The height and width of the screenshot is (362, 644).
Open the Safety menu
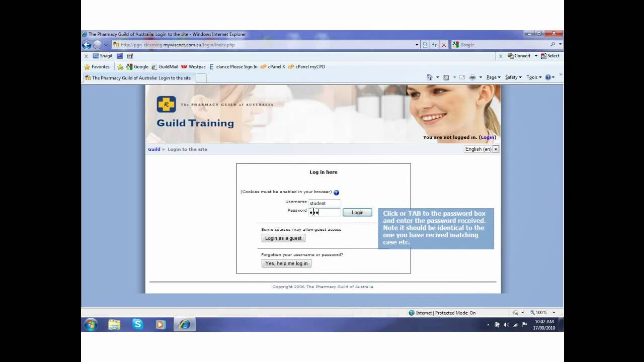(x=513, y=77)
